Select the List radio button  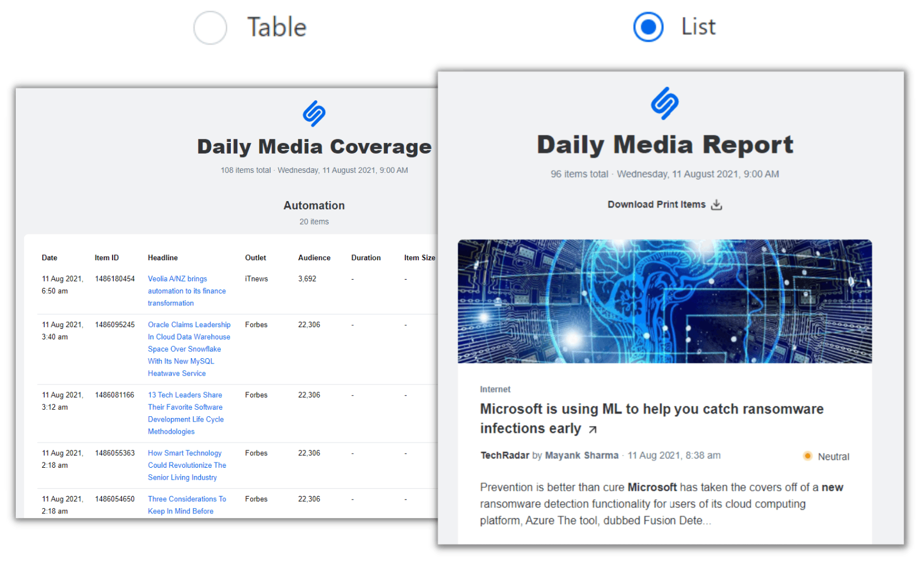pyautogui.click(x=648, y=27)
